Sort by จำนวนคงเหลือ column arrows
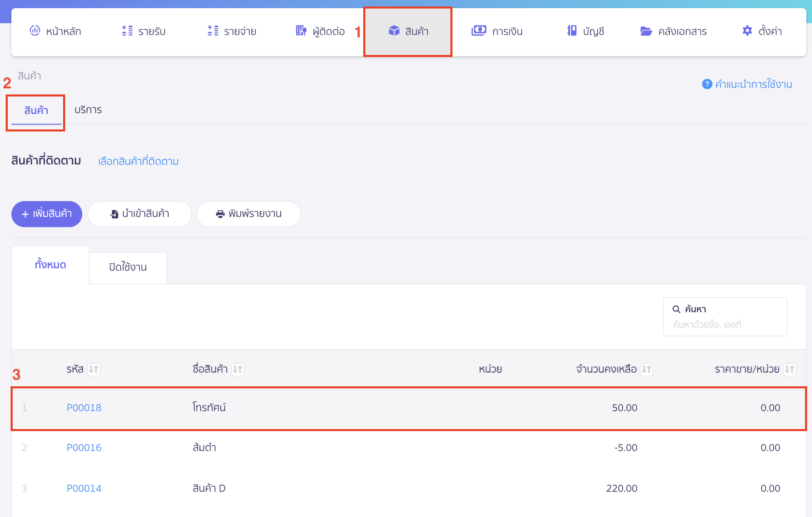 (x=647, y=369)
